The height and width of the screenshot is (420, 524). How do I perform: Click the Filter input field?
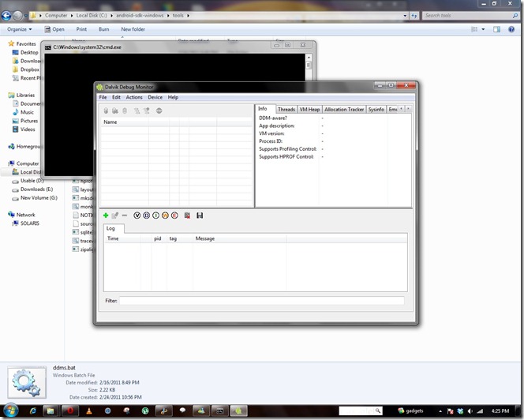click(262, 301)
